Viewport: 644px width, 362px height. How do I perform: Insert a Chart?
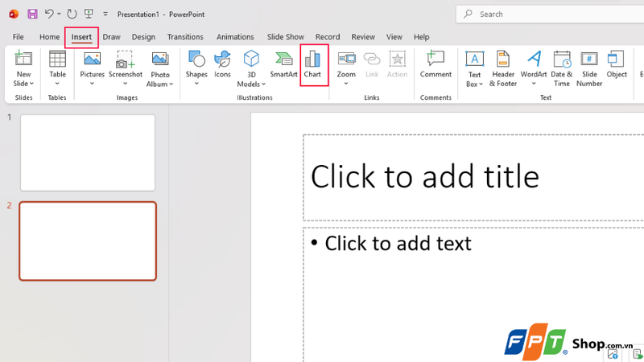click(312, 64)
